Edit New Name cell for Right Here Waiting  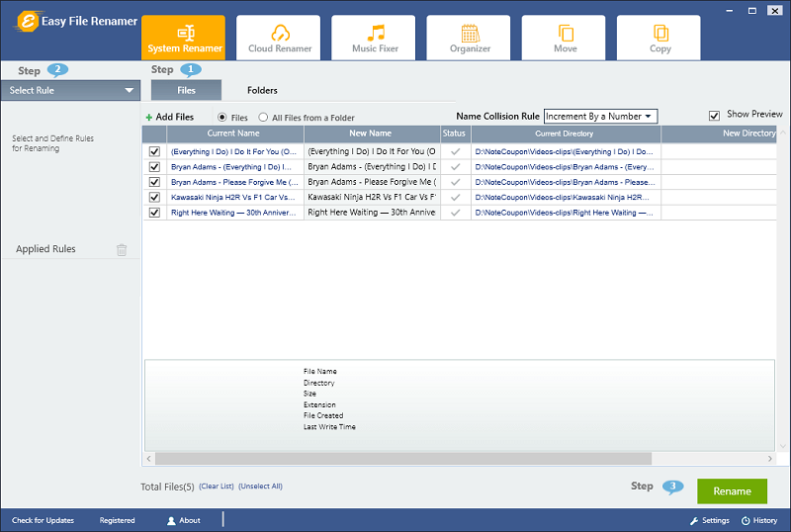pos(372,213)
